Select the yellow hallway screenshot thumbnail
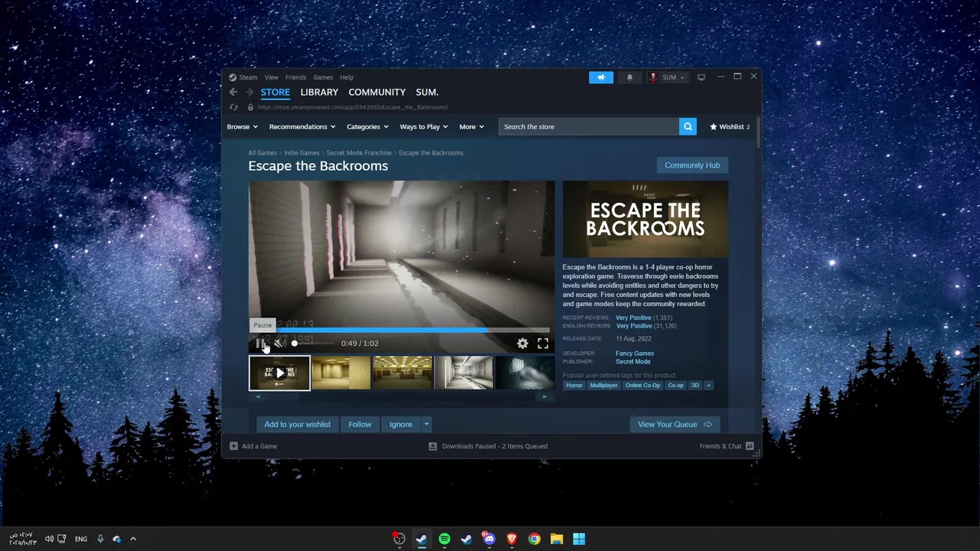This screenshot has height=551, width=980. (x=341, y=373)
